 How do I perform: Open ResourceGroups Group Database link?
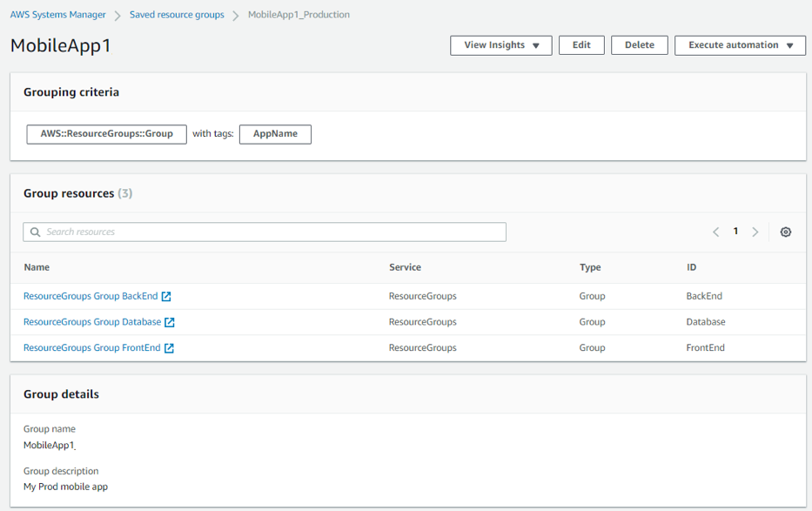[92, 322]
